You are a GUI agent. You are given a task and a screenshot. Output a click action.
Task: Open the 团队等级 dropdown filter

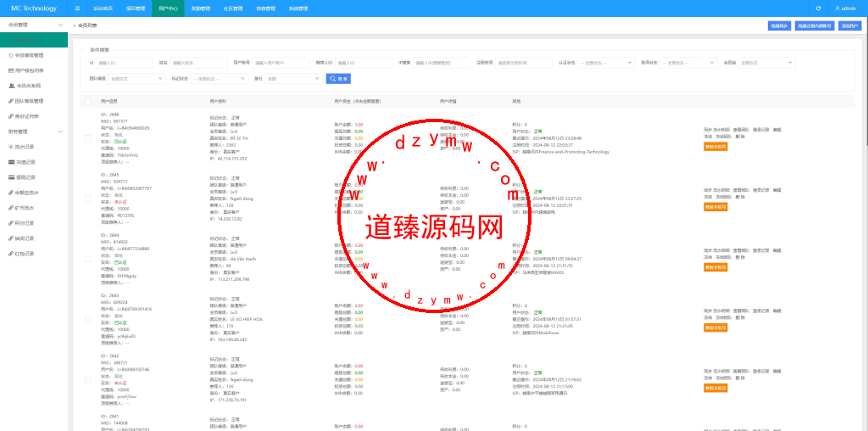click(x=136, y=79)
